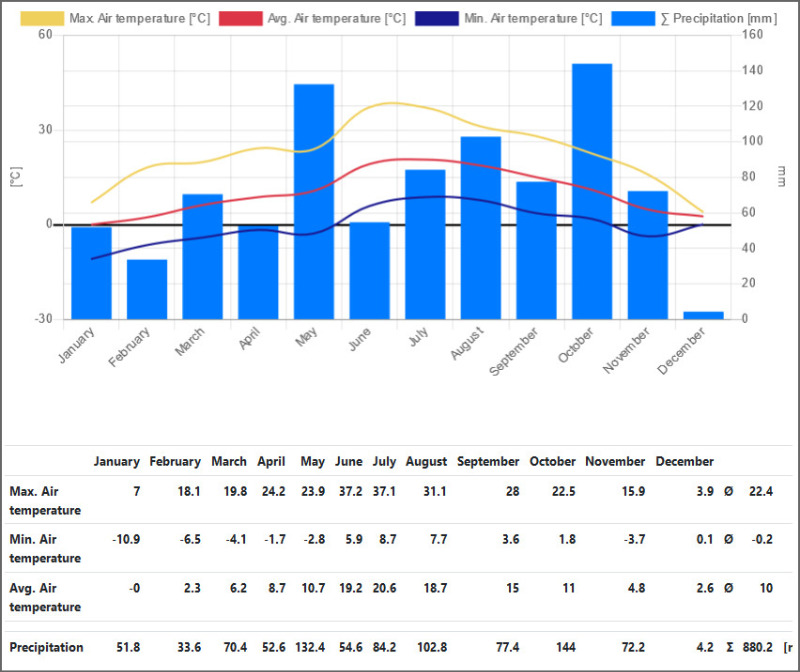Click the 37.2 June max temperature cell
Screen dimensions: 800x672
[x=348, y=491]
